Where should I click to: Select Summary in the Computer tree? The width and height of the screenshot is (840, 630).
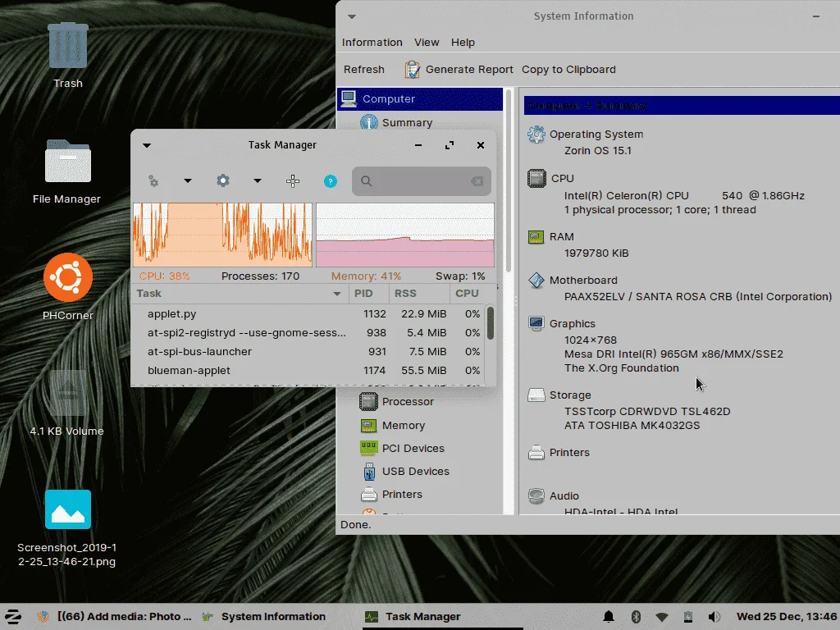coord(407,122)
